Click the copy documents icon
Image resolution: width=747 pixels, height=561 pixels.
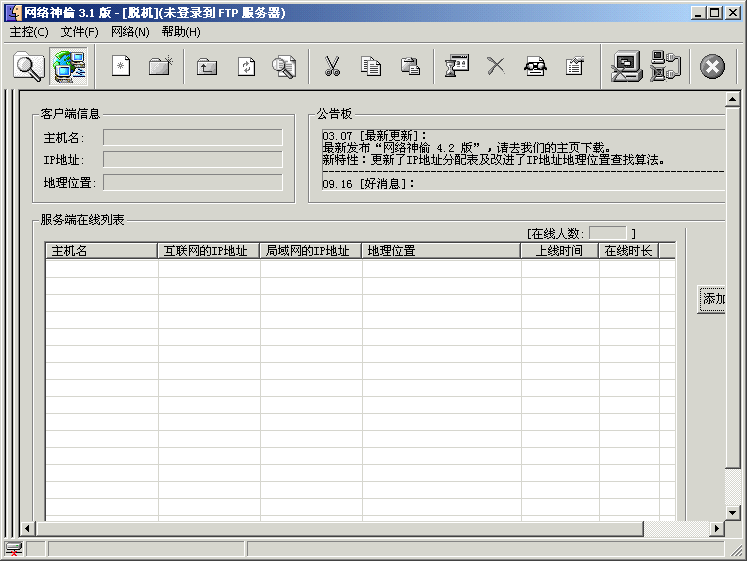pyautogui.click(x=371, y=67)
